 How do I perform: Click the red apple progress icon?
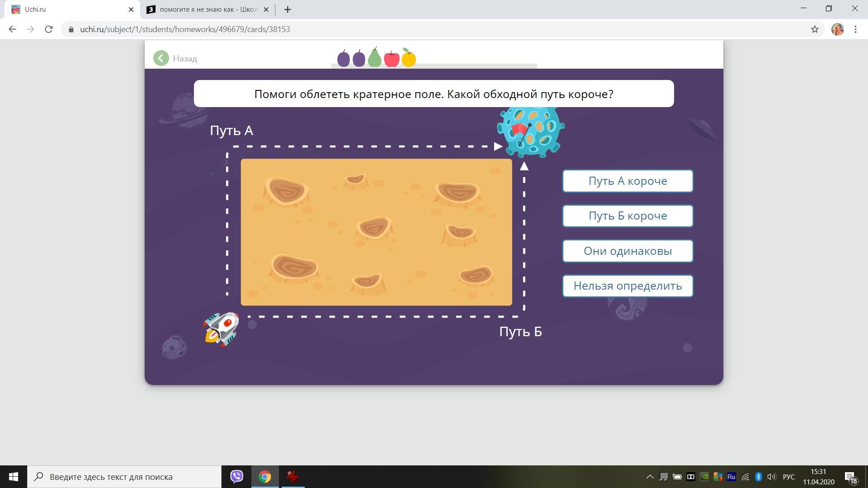click(392, 59)
